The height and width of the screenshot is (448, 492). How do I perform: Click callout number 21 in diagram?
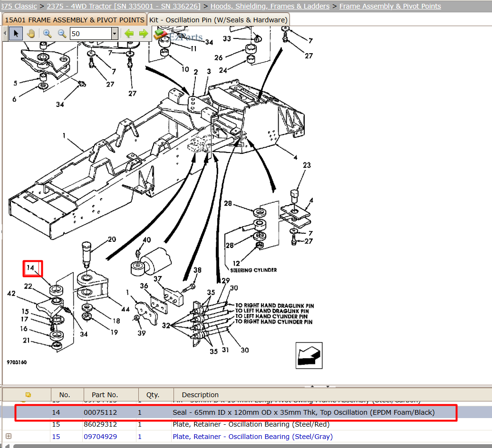point(26,341)
